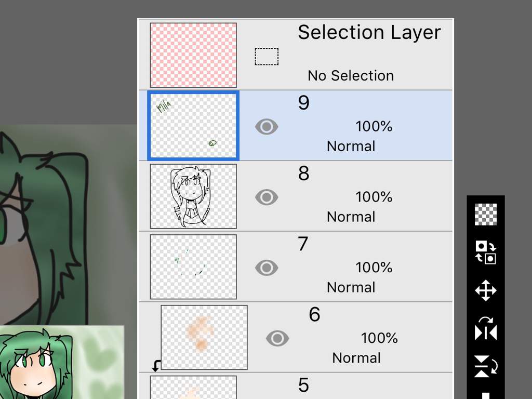Select the move transform arrows icon
Image resolution: width=532 pixels, height=399 pixels.
point(486,290)
